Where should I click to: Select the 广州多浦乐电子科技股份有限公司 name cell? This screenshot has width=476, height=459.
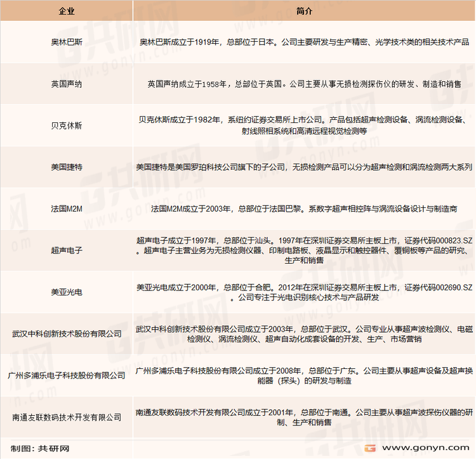[67, 375]
